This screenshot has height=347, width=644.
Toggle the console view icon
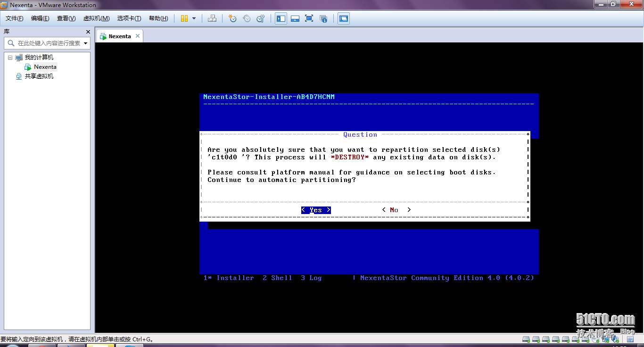click(x=344, y=18)
